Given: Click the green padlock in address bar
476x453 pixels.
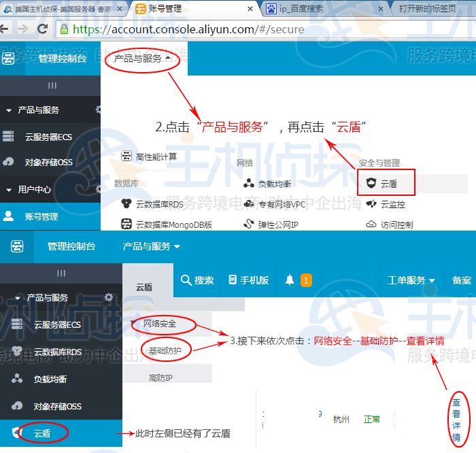Looking at the screenshot, I should pos(64,29).
